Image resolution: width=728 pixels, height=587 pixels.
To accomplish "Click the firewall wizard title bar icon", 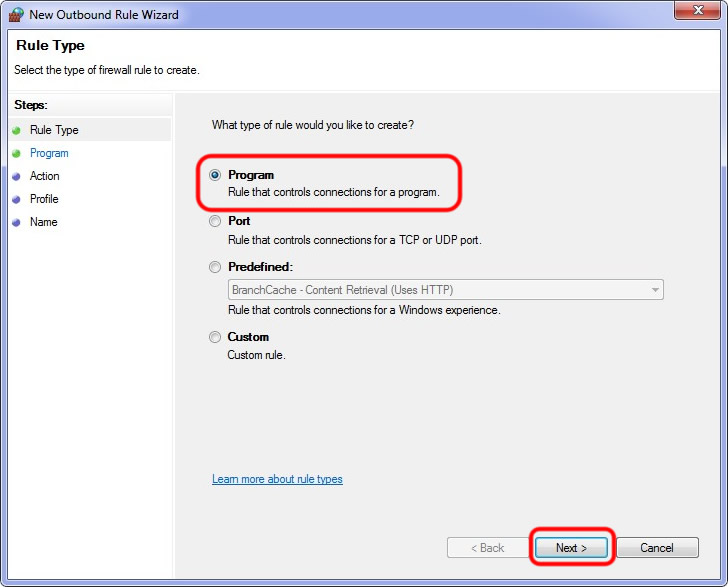I will [16, 15].
